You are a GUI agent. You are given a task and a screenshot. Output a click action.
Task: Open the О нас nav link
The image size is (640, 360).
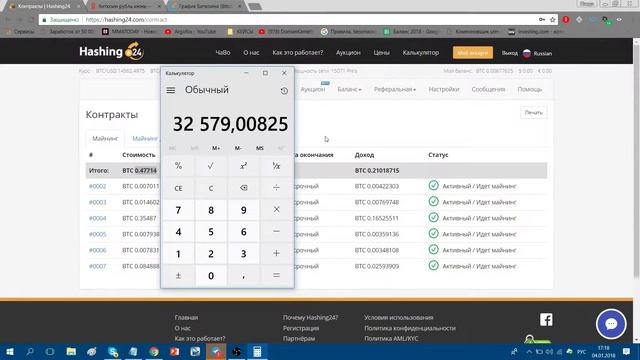[251, 53]
